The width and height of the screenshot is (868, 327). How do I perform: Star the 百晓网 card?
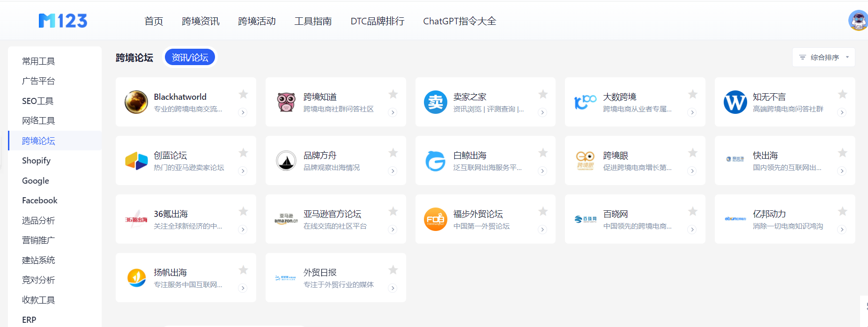693,211
